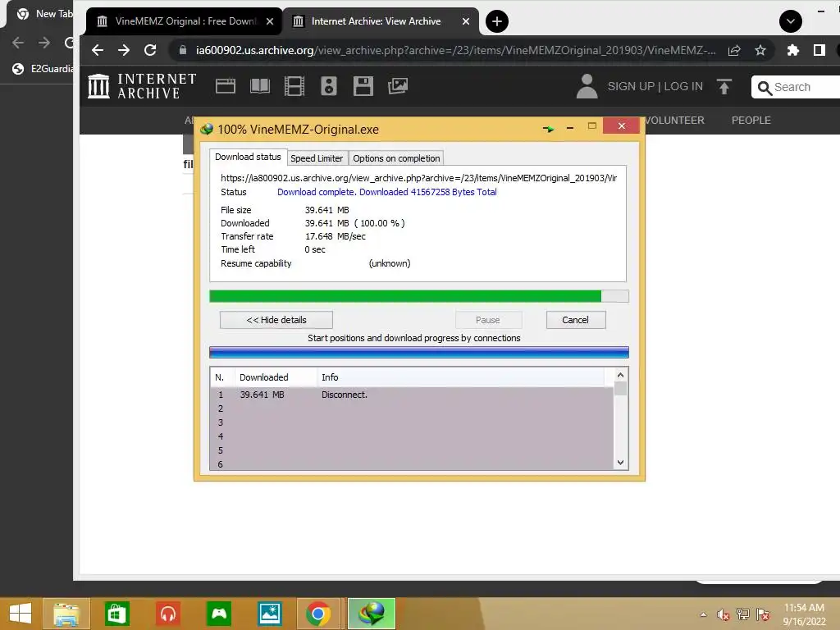Viewport: 840px width, 630px height.
Task: Click the Info column header
Action: pos(461,377)
